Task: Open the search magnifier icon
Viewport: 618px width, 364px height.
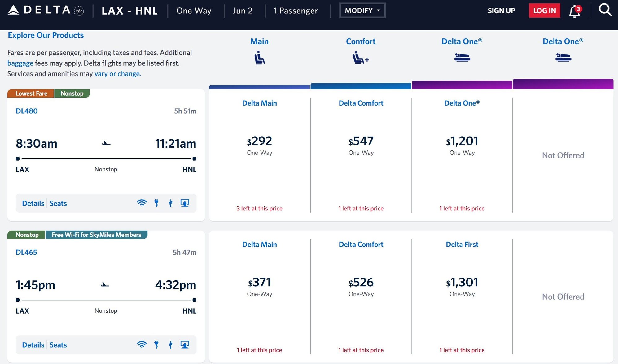Action: pos(605,10)
